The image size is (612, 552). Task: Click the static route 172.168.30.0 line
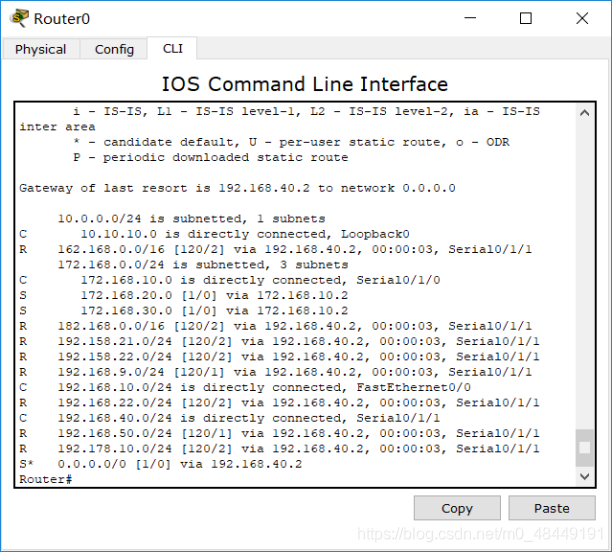click(x=183, y=311)
